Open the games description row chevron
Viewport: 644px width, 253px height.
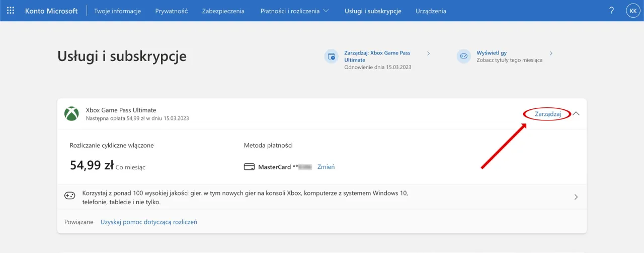pos(576,197)
